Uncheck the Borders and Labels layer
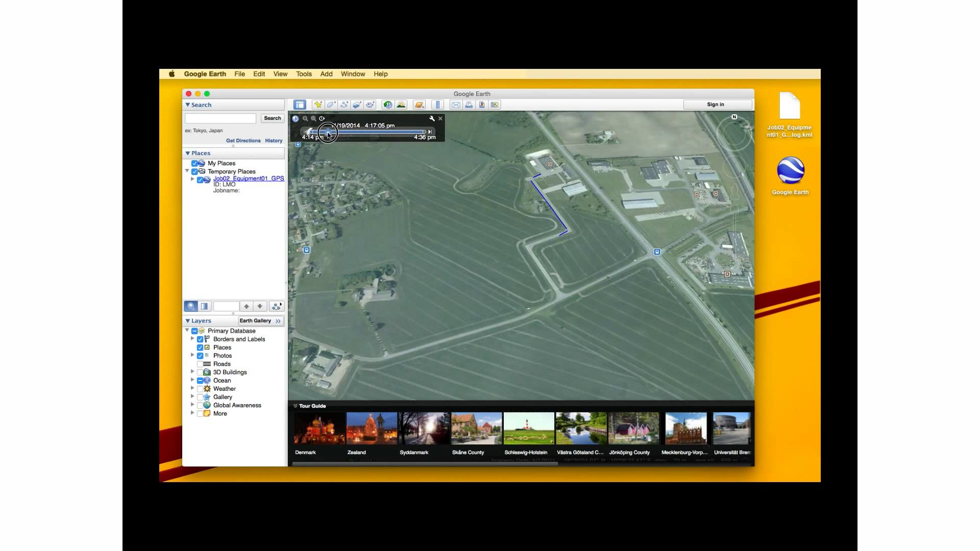The width and height of the screenshot is (980, 551). point(200,339)
